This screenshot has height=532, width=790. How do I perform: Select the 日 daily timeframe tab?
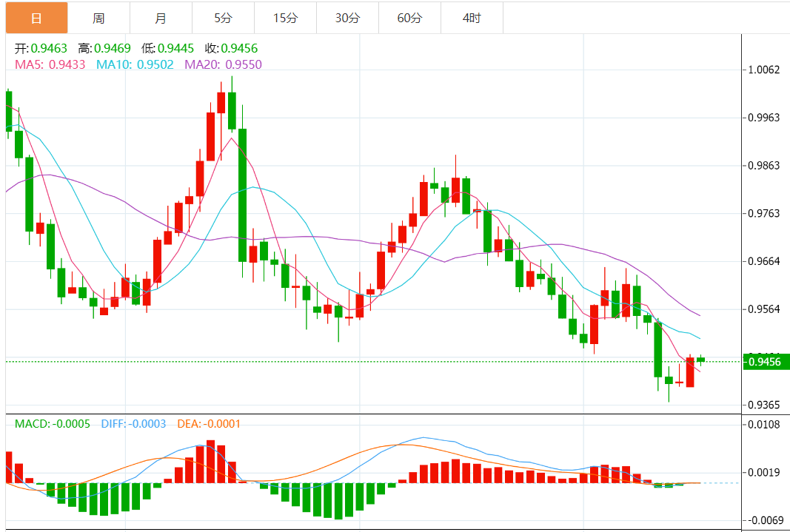click(x=37, y=18)
